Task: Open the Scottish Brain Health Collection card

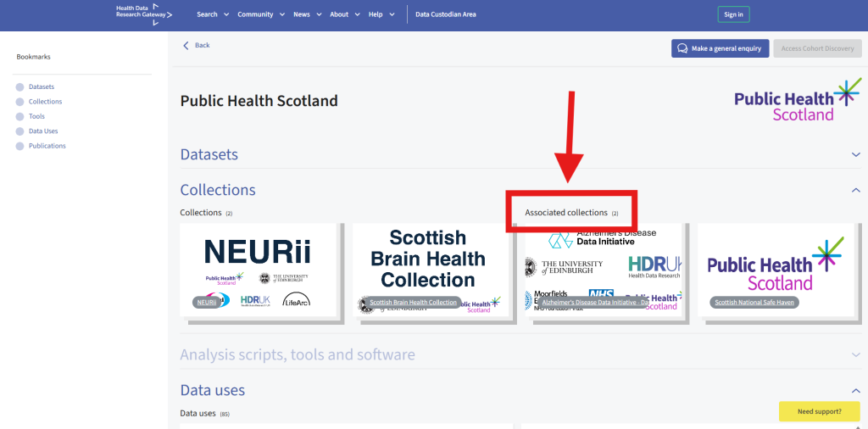Action: click(x=430, y=270)
